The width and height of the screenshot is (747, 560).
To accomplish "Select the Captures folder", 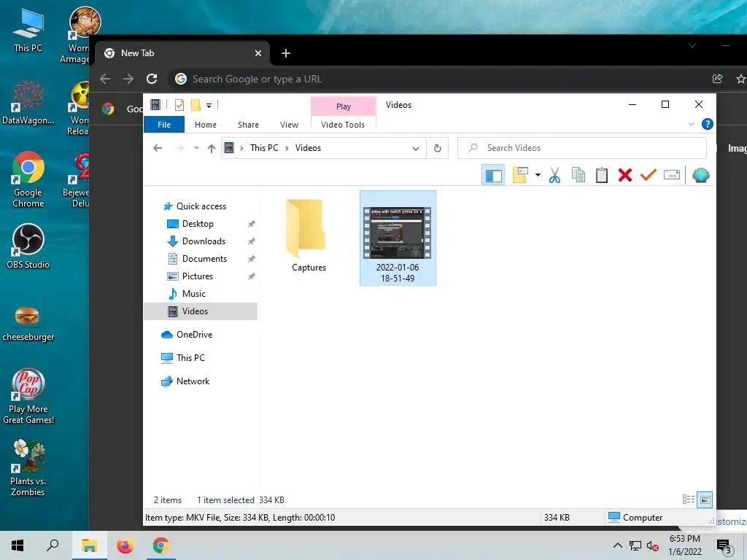I will point(309,235).
